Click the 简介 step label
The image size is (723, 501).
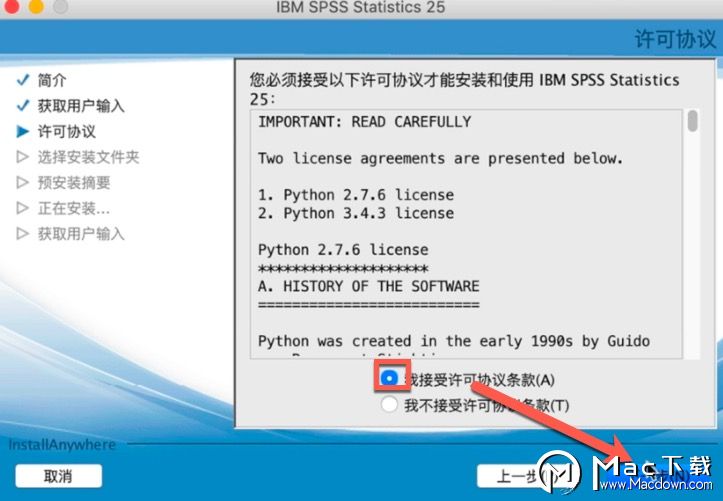[x=52, y=80]
